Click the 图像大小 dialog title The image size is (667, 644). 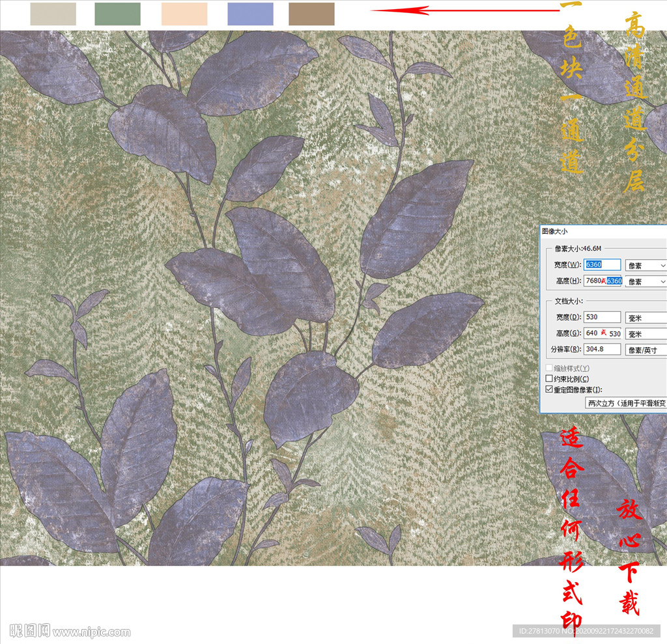554,231
